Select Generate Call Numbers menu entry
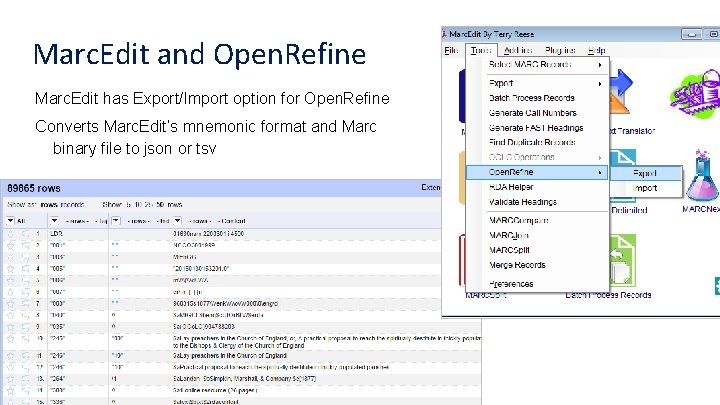 point(533,113)
